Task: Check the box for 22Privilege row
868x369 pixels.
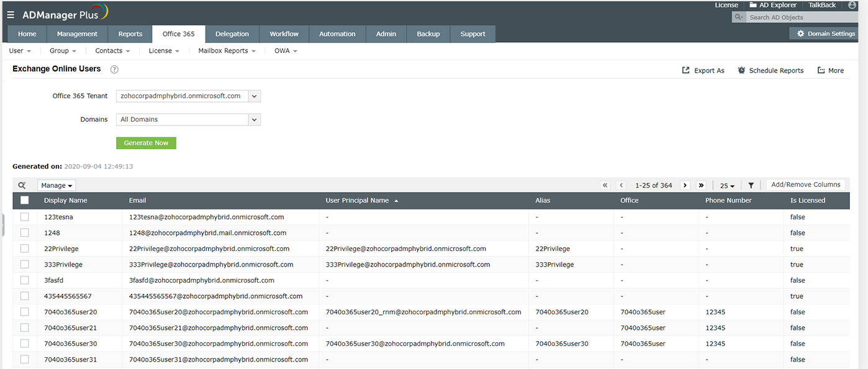Action: tap(25, 248)
